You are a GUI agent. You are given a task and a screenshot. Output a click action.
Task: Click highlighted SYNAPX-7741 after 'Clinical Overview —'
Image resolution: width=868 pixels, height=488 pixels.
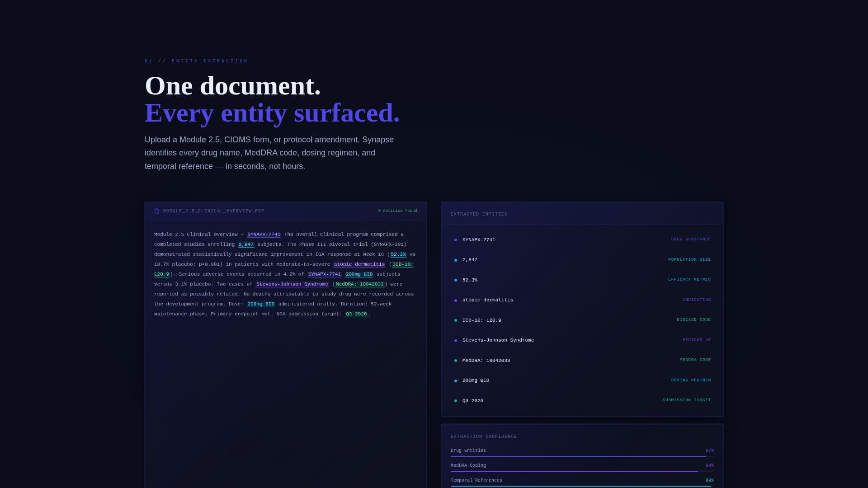(264, 235)
